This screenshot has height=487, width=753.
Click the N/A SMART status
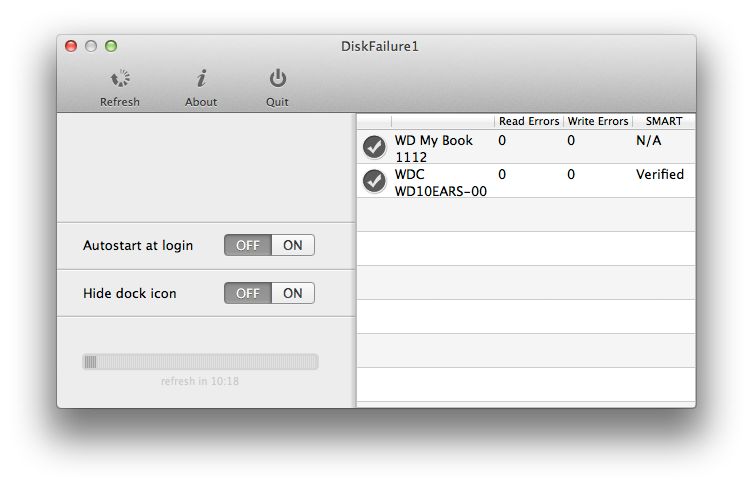(x=649, y=140)
